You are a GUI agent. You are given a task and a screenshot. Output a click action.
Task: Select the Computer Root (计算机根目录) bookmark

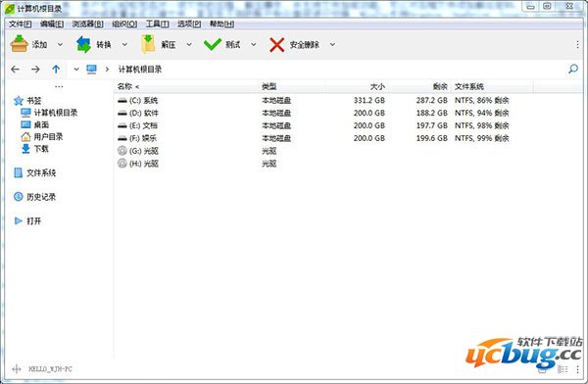pyautogui.click(x=49, y=113)
